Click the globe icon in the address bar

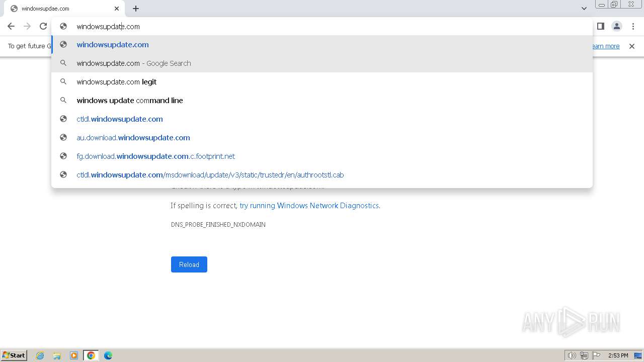[x=63, y=26]
